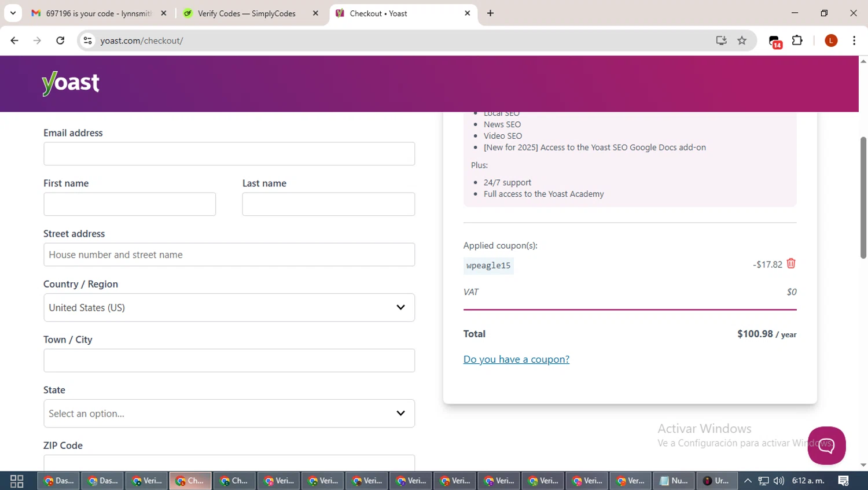Screen dimensions: 868x490
Task: Click into the Last name field
Action: point(328,204)
